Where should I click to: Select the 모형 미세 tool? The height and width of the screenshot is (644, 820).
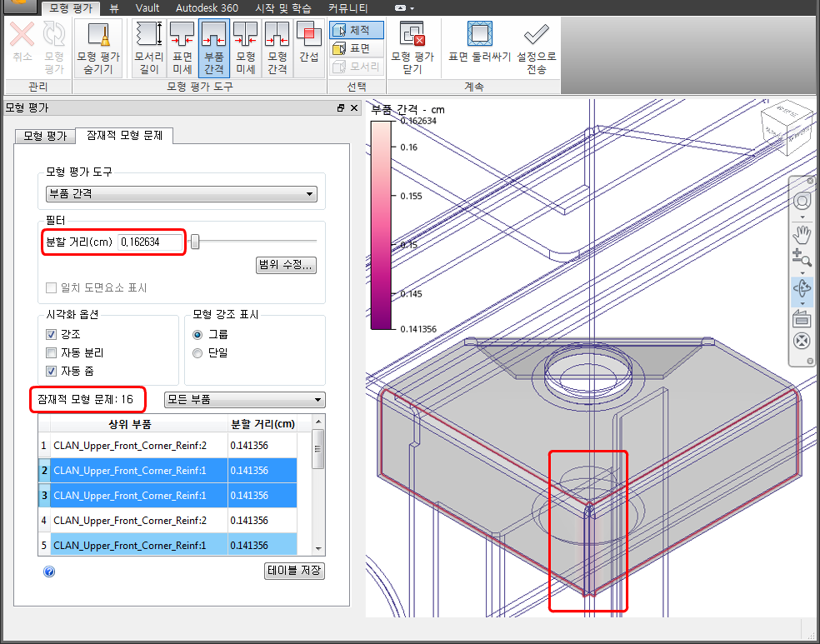point(245,48)
